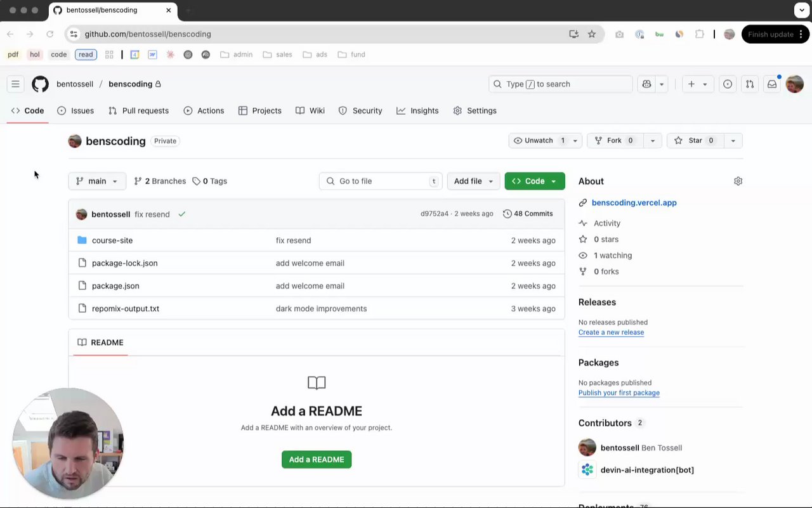Switch to the Code tab

27,110
